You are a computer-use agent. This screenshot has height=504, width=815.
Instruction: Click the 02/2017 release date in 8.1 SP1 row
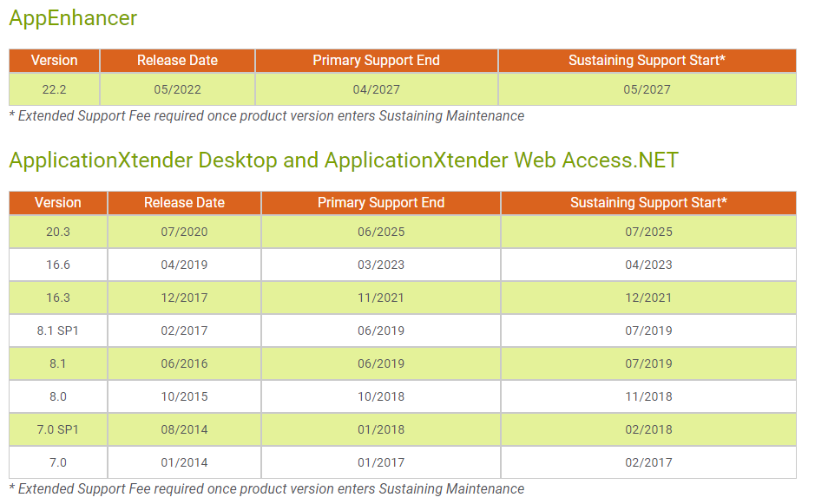click(184, 331)
